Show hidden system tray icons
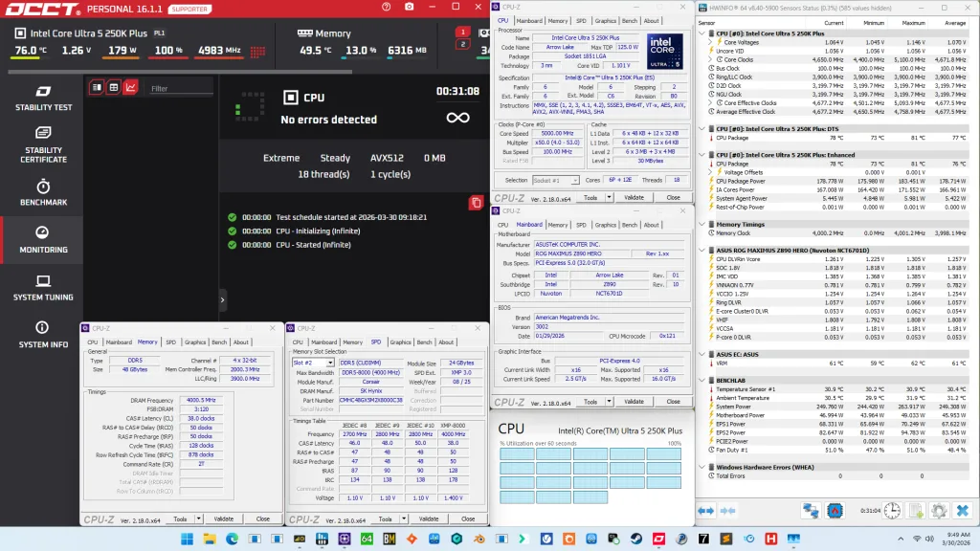Image resolution: width=980 pixels, height=551 pixels. point(901,540)
